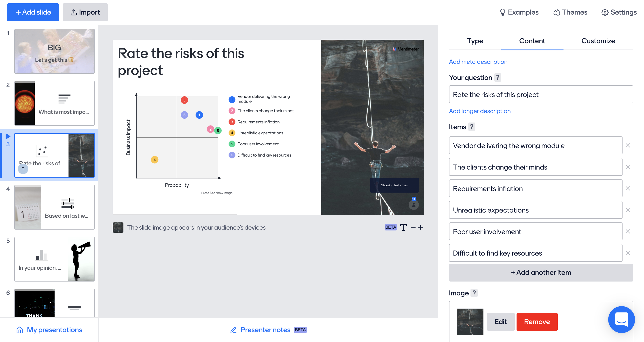Open the chat support bubble

(x=621, y=320)
